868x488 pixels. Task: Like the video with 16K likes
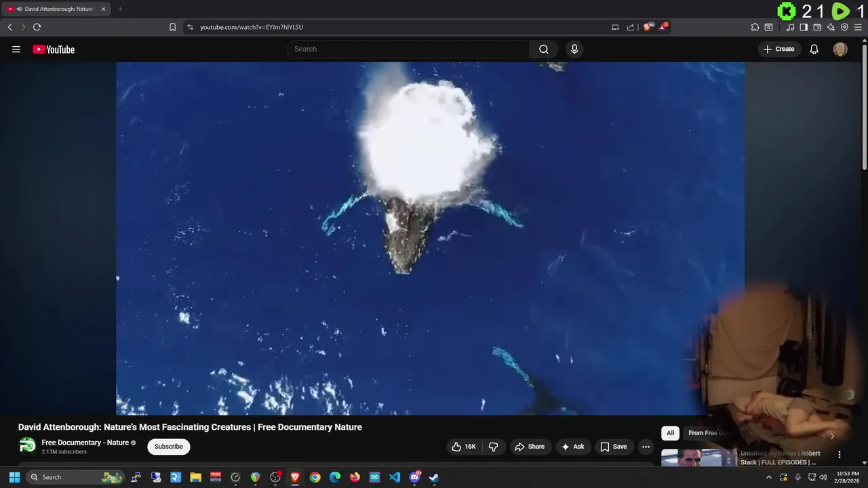click(464, 447)
